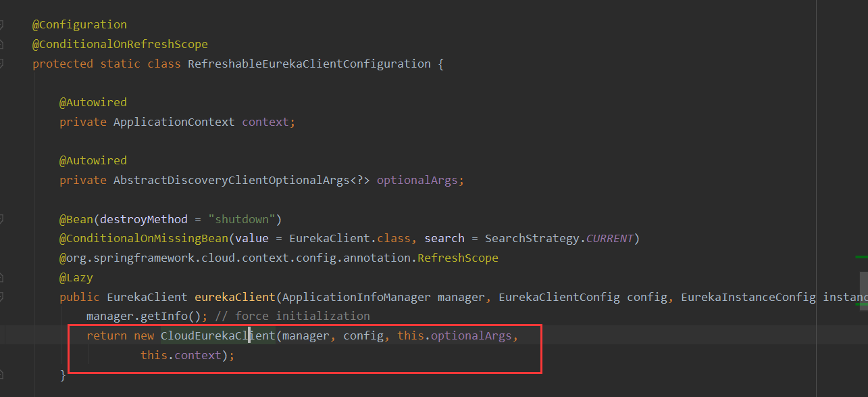Place cursor on RefreshableEurekaClientConfiguration class name
868x397 pixels.
[x=309, y=64]
